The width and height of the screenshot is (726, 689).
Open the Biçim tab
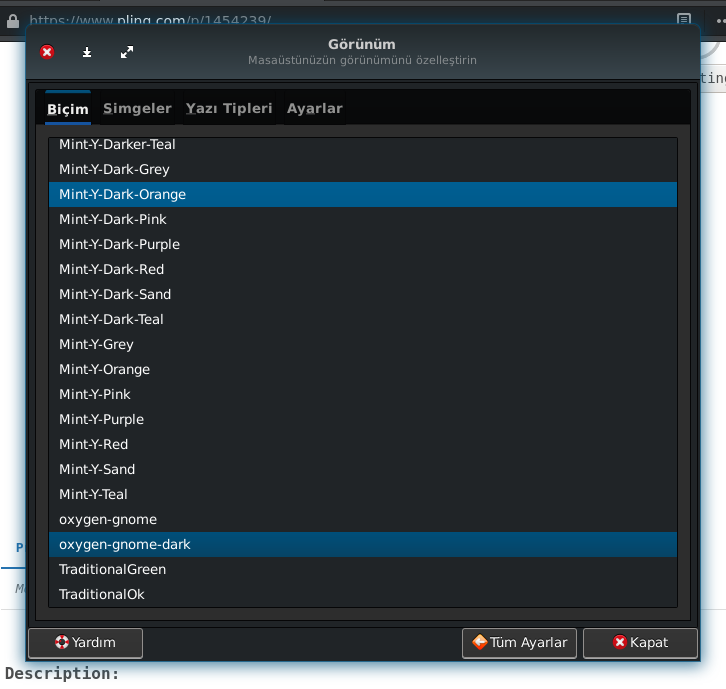tap(68, 108)
